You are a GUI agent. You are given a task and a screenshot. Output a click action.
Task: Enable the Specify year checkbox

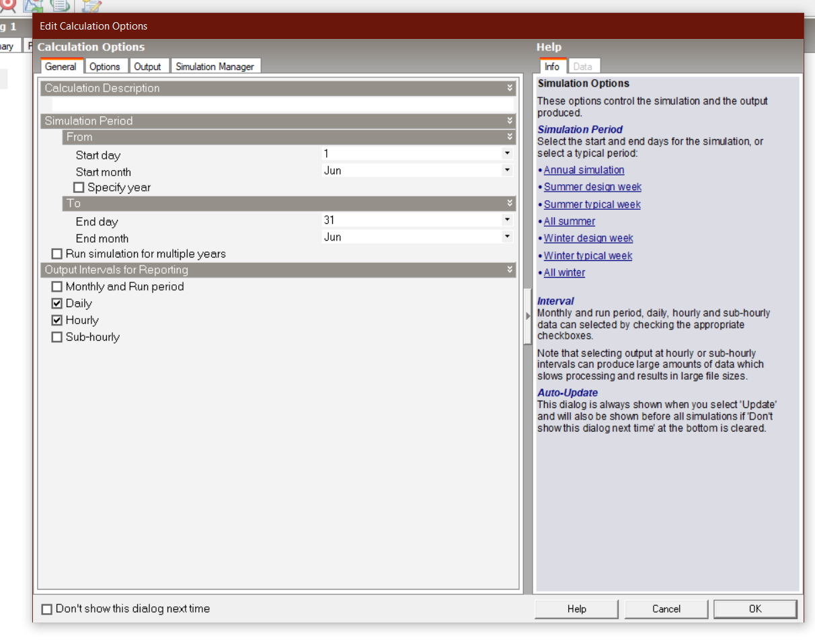(x=79, y=188)
